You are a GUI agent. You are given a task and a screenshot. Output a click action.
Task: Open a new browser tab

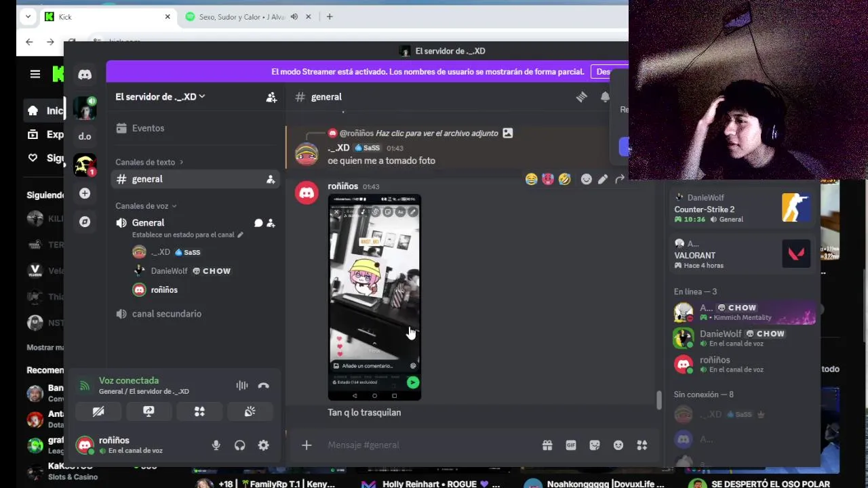pyautogui.click(x=330, y=17)
